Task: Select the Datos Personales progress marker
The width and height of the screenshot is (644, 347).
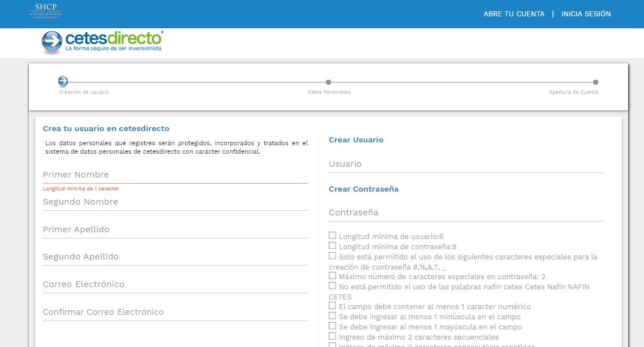Action: point(329,81)
